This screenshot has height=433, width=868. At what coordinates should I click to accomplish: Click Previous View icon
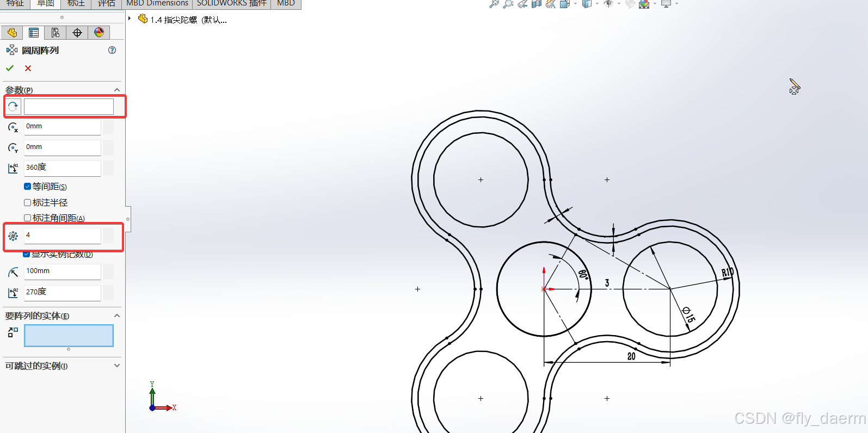[x=522, y=4]
